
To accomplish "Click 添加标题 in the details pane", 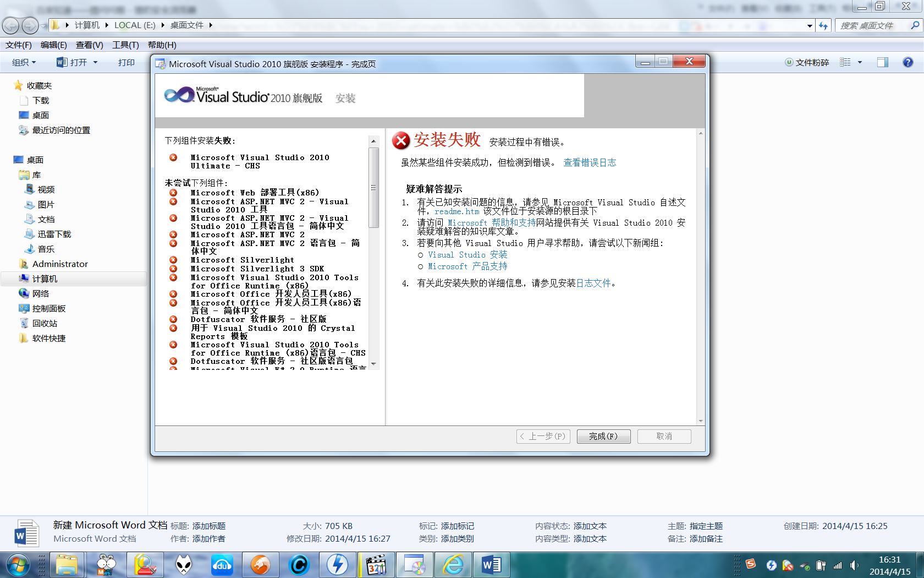I will [x=209, y=526].
